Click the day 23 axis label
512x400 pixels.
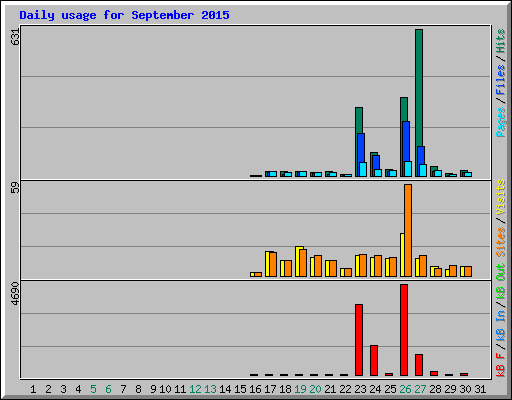click(360, 389)
